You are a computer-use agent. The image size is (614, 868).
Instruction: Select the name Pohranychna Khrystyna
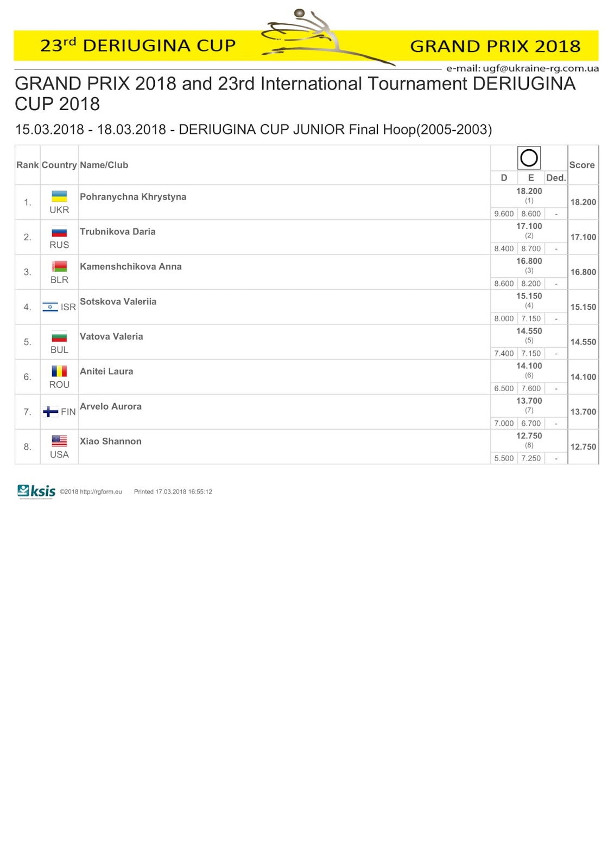pos(133,197)
